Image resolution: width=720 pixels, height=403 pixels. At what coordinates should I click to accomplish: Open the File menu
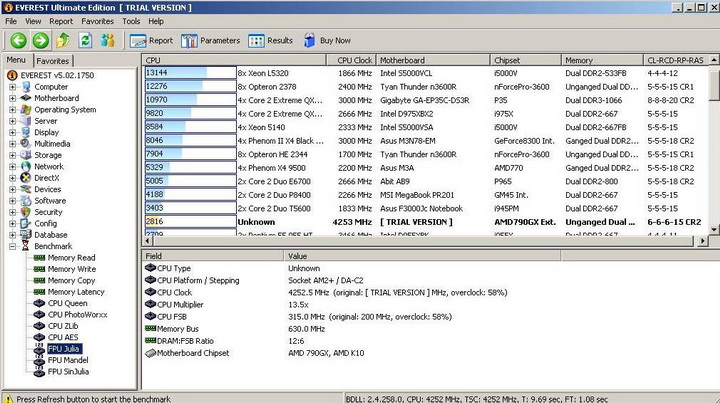[11, 21]
